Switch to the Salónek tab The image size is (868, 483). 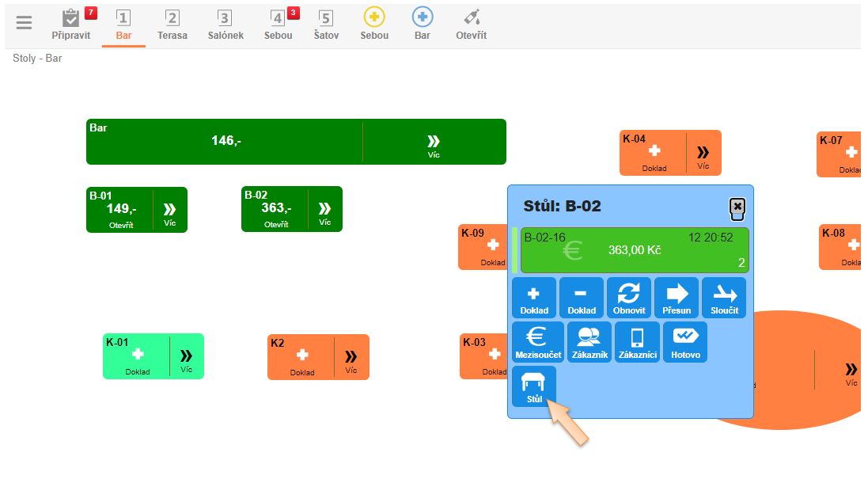pyautogui.click(x=226, y=25)
